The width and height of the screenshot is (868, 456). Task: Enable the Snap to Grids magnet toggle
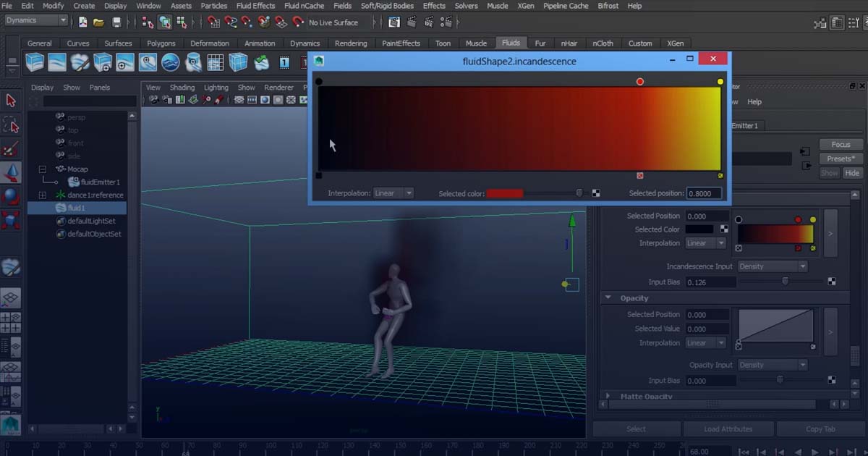(x=216, y=22)
